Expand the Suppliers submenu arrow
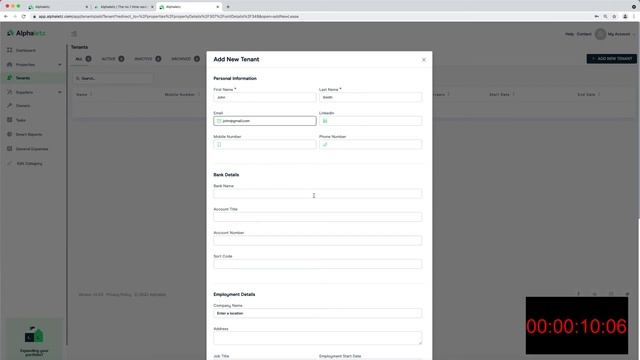The height and width of the screenshot is (360, 640). [60, 92]
